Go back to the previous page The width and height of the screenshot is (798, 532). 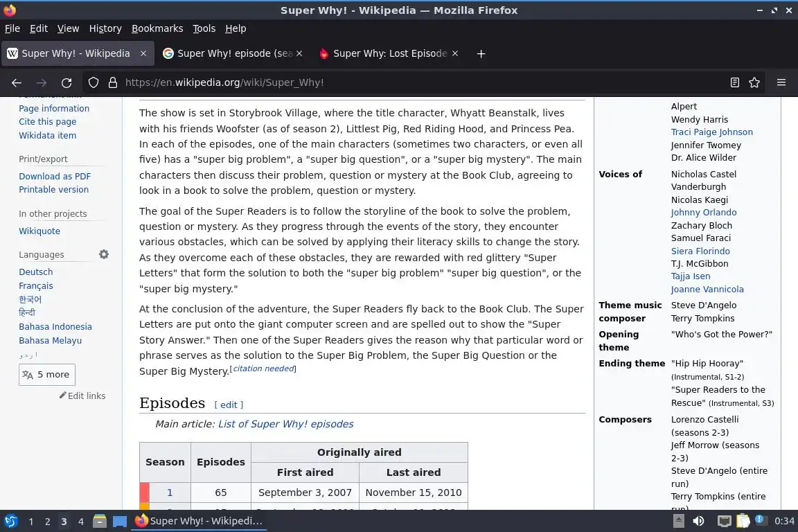17,82
